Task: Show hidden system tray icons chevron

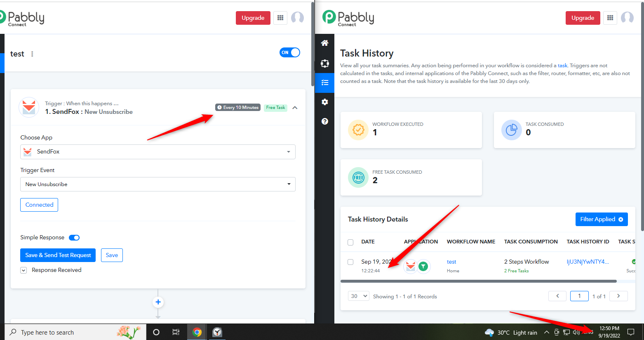Action: [547, 332]
